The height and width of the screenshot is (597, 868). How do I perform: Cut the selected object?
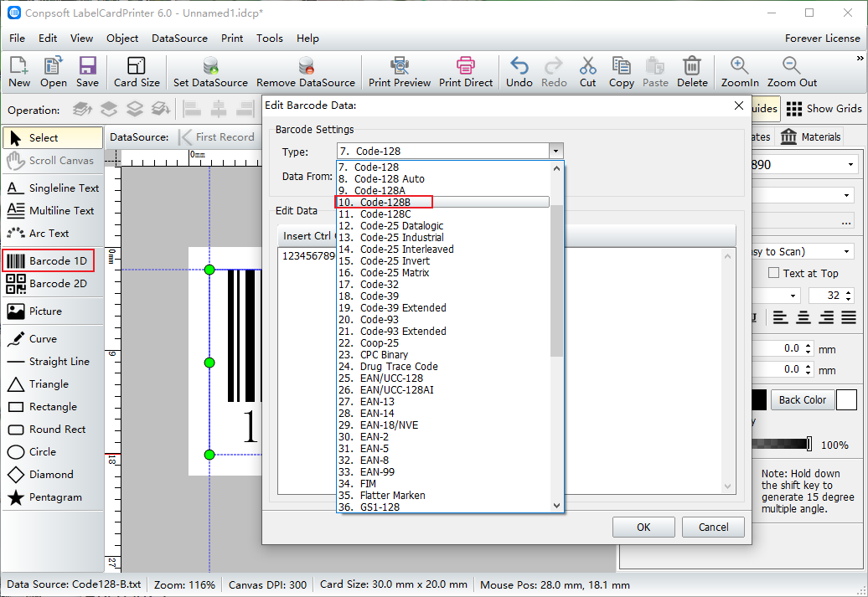(587, 72)
